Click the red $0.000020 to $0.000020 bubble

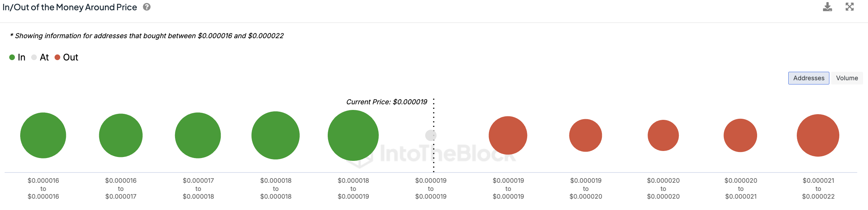coord(663,135)
